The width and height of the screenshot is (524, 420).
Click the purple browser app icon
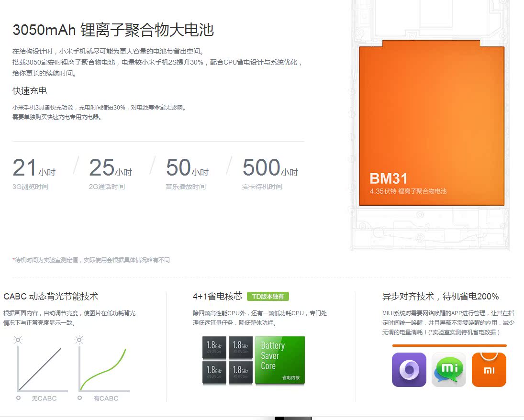[x=409, y=370]
